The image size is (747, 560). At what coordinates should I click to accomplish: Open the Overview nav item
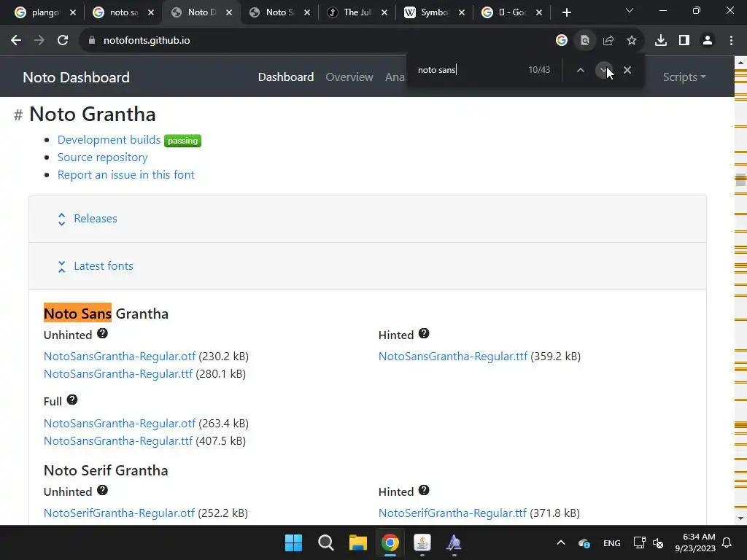349,77
